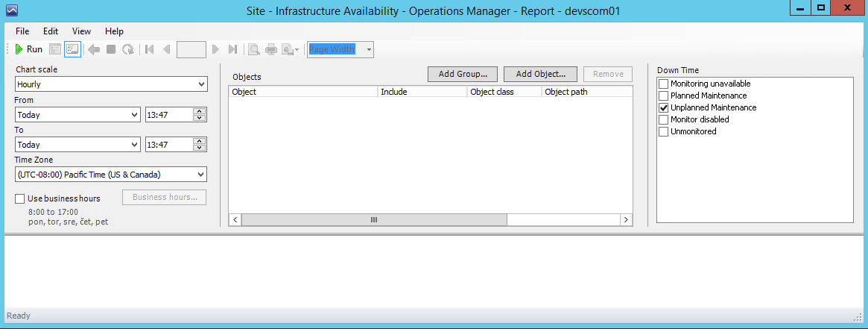Open the View menu
868x329 pixels.
click(81, 31)
